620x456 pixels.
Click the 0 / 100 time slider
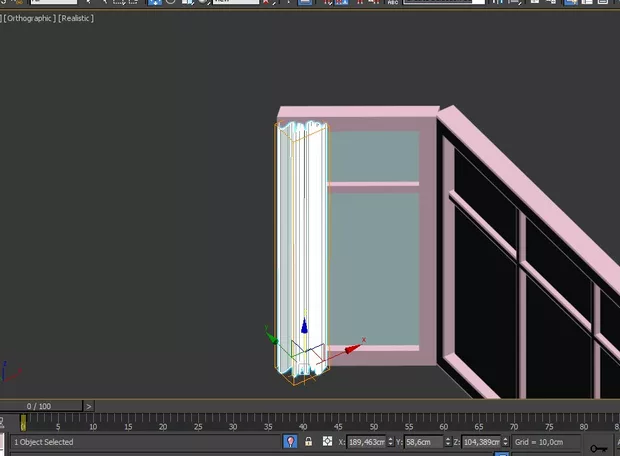39,406
